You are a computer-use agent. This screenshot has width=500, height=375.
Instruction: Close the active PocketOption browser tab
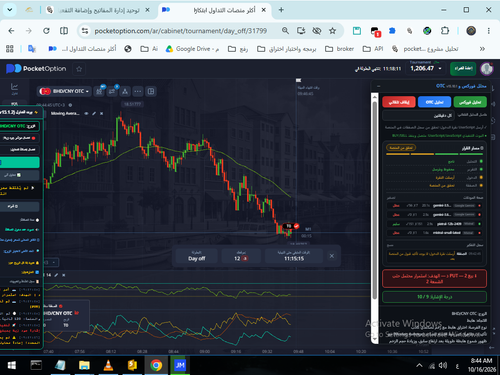[x=264, y=10]
